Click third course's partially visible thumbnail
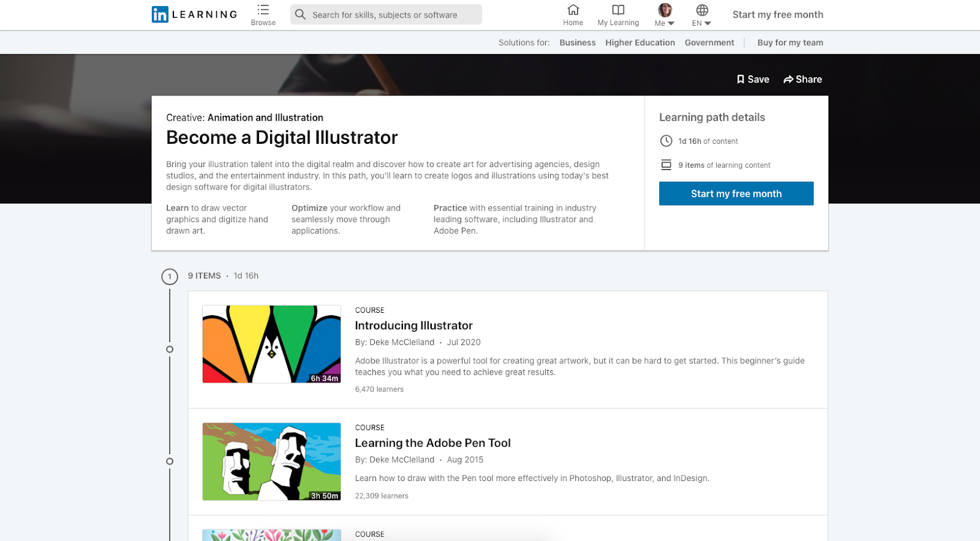Viewport: 980px width, 541px height. point(271,535)
